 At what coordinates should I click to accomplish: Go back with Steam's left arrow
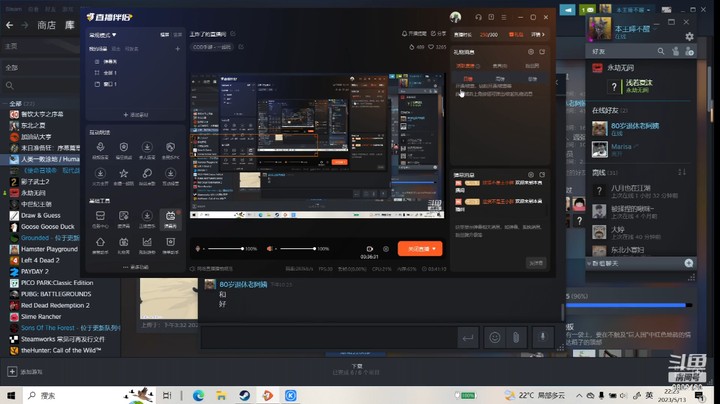pyautogui.click(x=9, y=25)
